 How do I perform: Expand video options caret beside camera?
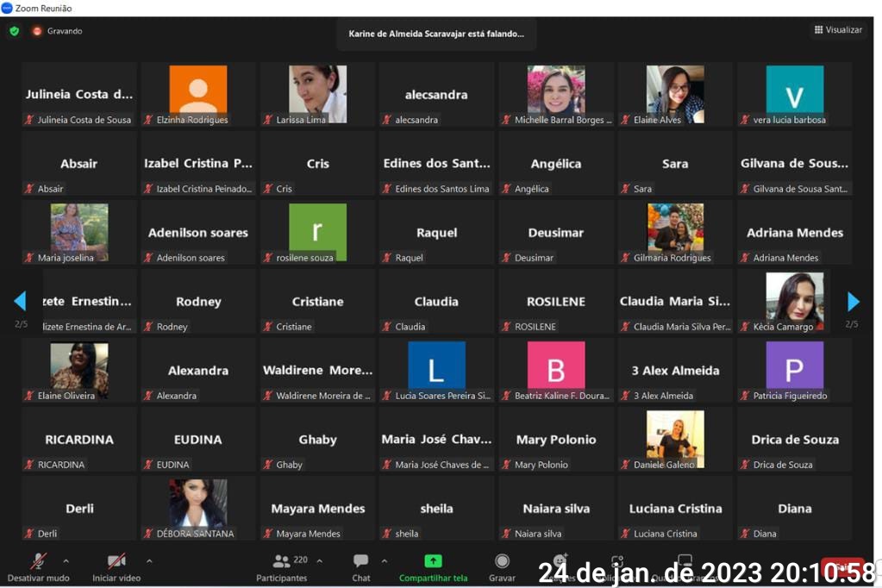coord(149,560)
